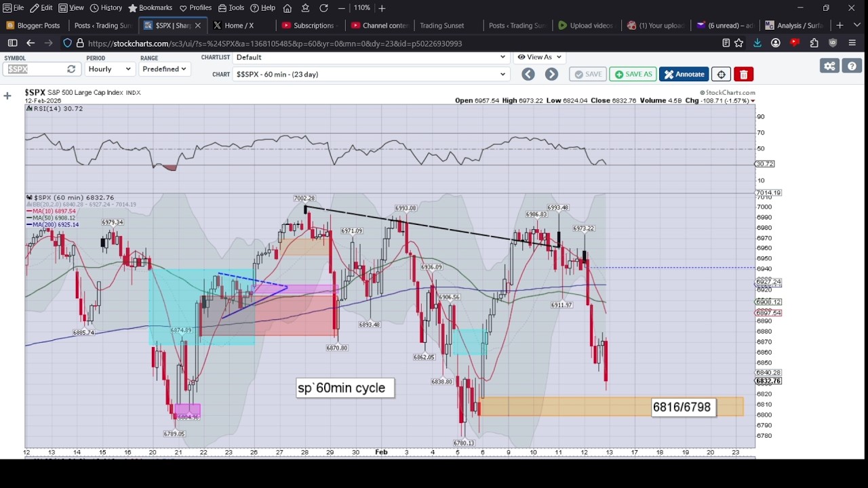Open the Period dropdown set to Hourly
The height and width of the screenshot is (488, 868).
point(109,69)
